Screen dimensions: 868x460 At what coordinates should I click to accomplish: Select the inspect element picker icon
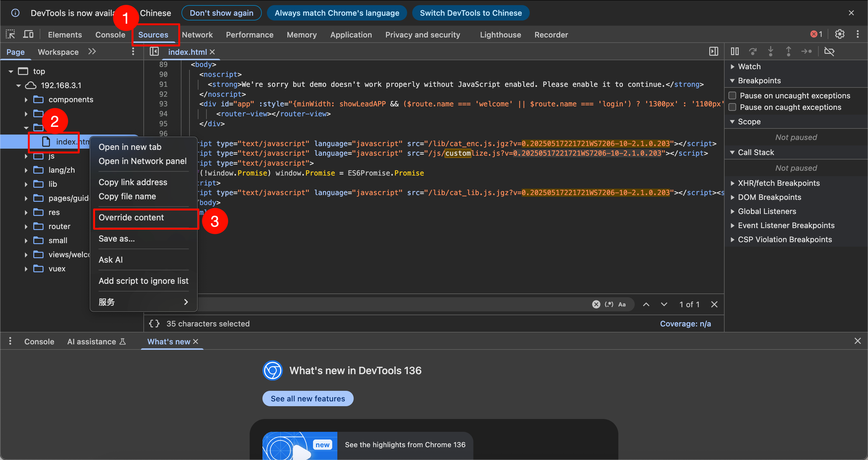(11, 34)
